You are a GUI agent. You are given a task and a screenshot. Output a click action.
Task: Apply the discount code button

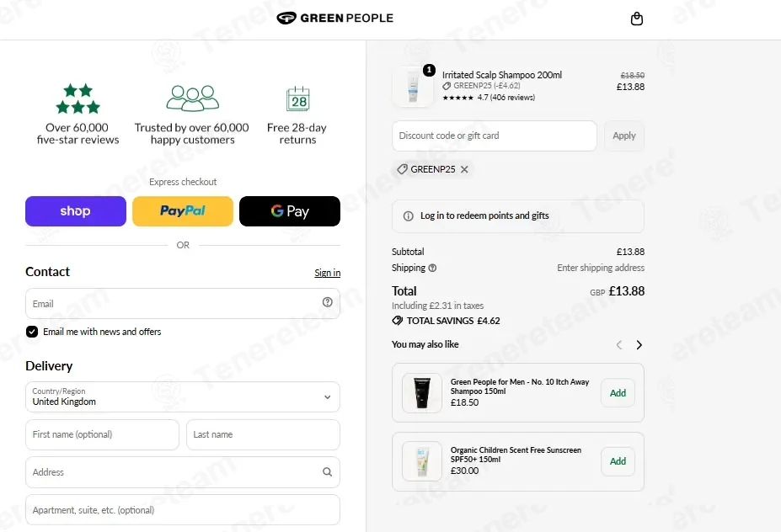pyautogui.click(x=624, y=136)
